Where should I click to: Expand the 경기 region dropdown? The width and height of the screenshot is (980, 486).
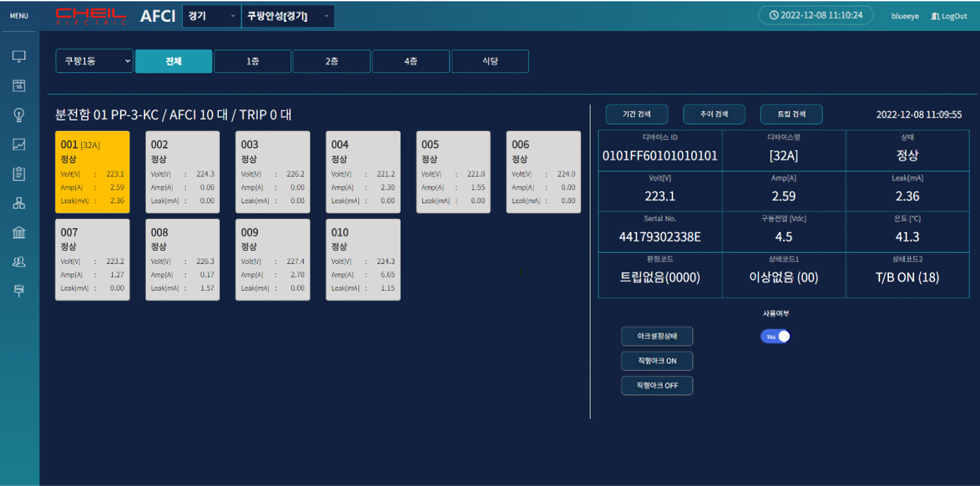click(x=211, y=16)
